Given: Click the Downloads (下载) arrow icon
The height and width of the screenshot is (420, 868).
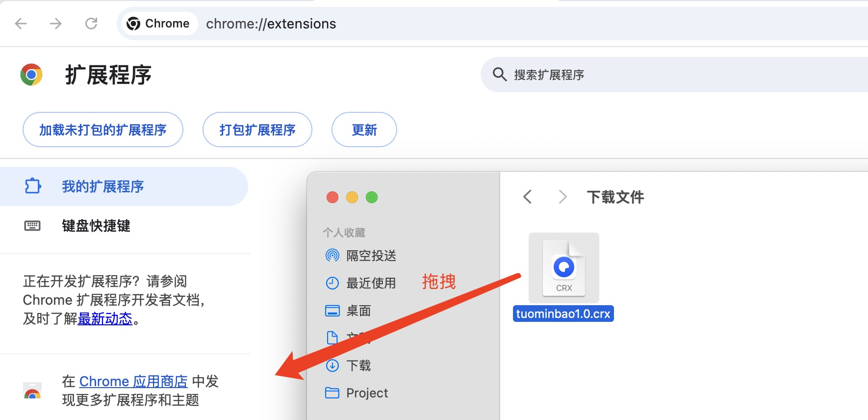Looking at the screenshot, I should [332, 366].
